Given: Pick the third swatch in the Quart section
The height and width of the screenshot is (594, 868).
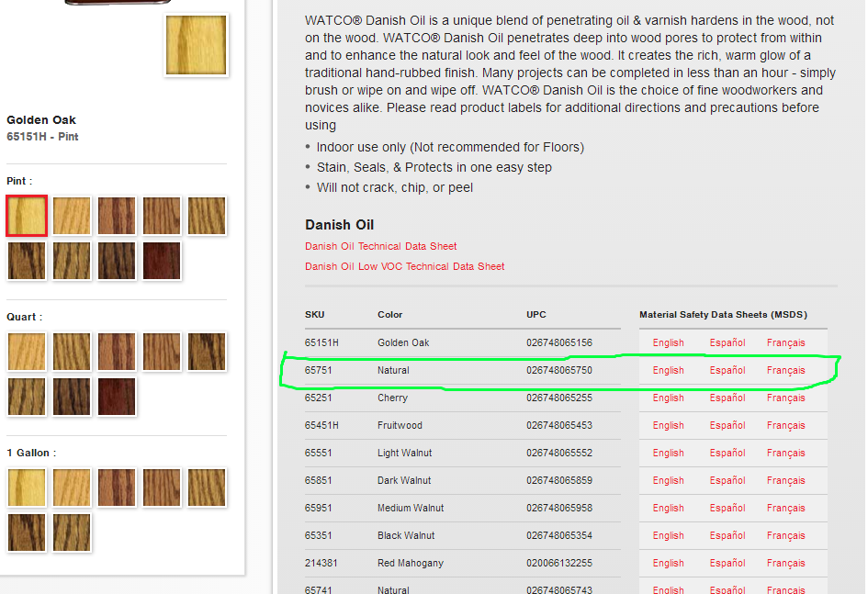Looking at the screenshot, I should point(117,352).
